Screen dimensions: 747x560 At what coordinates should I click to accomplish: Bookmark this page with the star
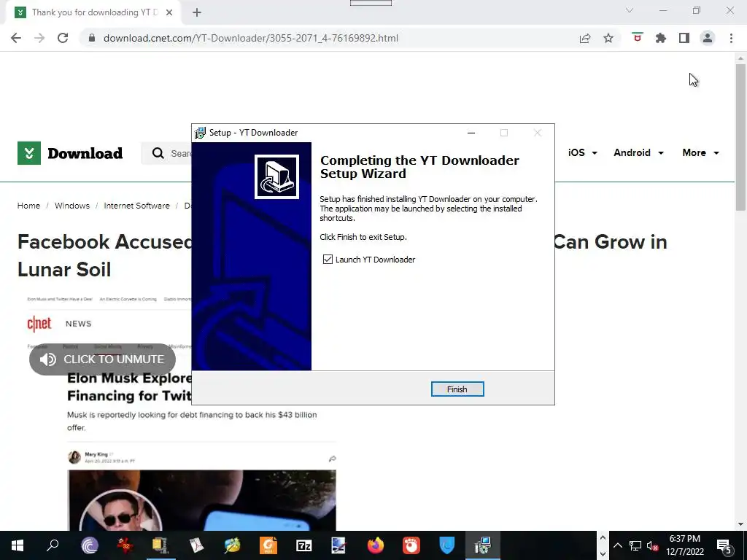click(x=608, y=38)
